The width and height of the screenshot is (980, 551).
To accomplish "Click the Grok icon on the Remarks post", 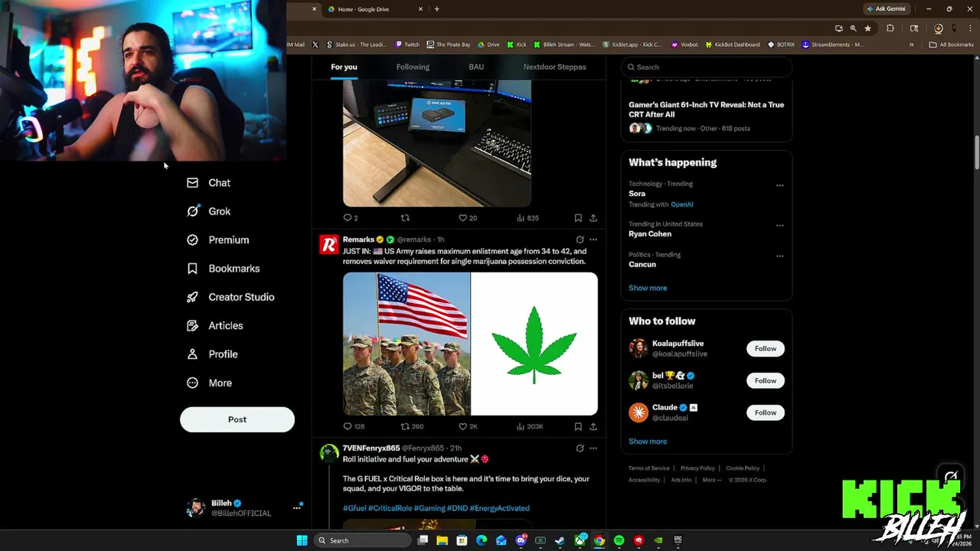I will click(580, 240).
